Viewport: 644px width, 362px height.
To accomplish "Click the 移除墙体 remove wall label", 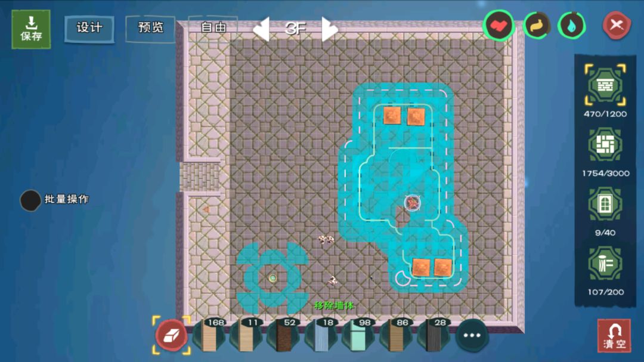I will point(334,305).
